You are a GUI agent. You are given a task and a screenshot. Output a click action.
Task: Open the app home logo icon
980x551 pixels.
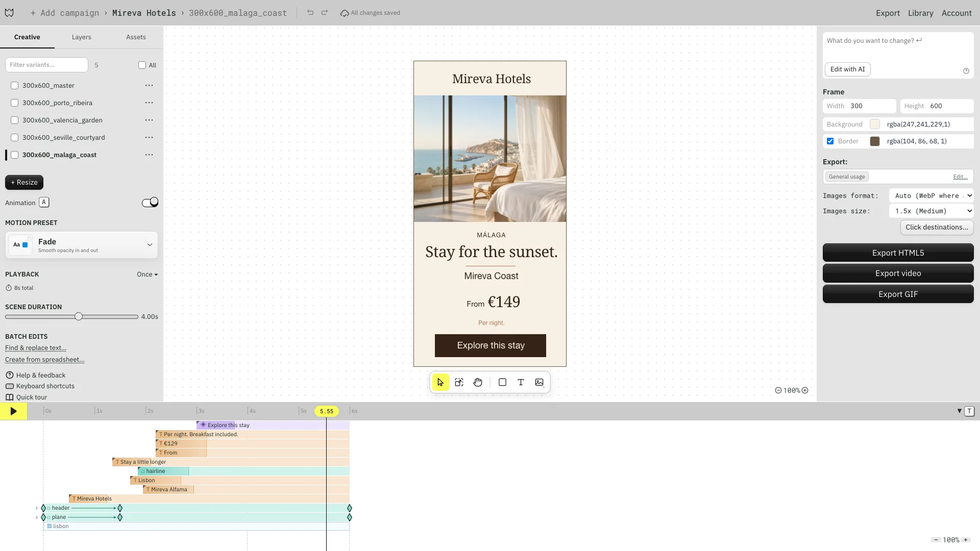pos(9,13)
